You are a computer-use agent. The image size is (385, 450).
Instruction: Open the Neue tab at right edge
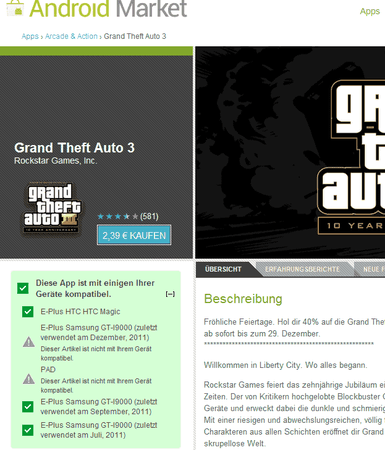point(370,269)
